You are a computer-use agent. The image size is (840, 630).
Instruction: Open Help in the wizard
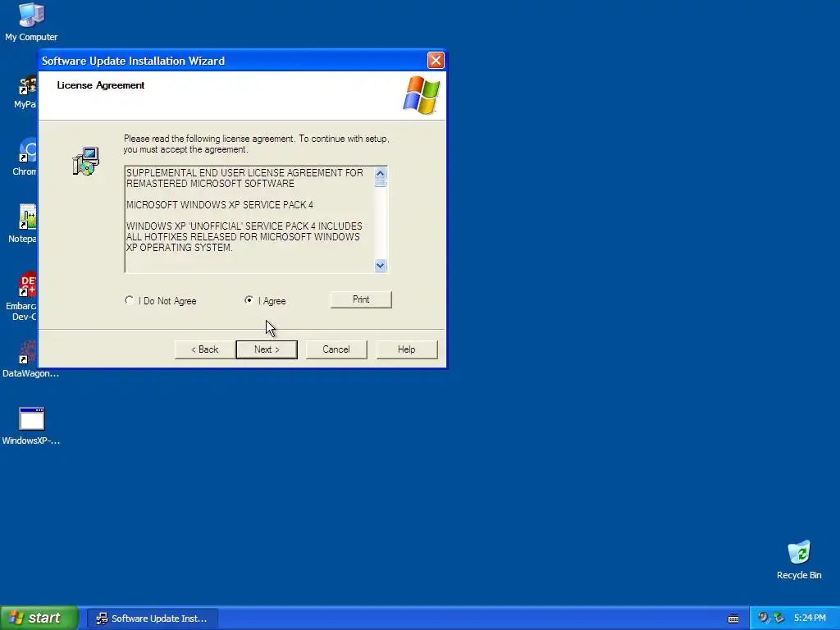click(x=407, y=349)
